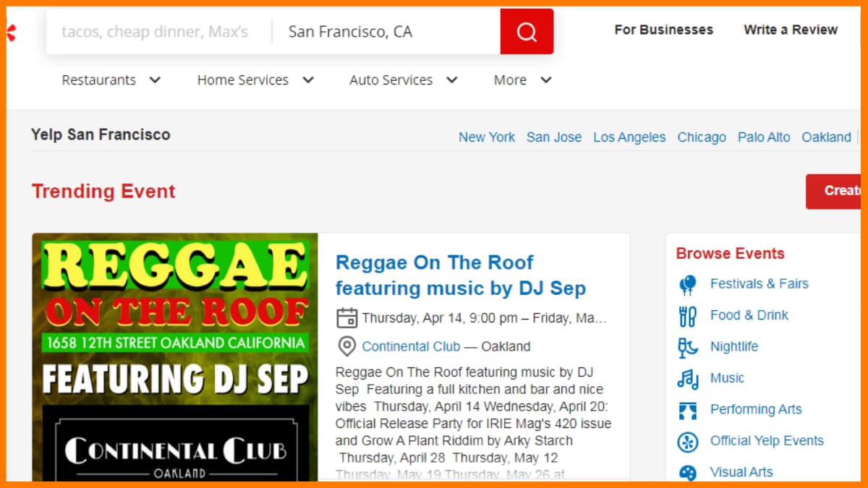Click the Nightlife cocktail glass icon
Image resolution: width=868 pixels, height=488 pixels.
tap(688, 347)
